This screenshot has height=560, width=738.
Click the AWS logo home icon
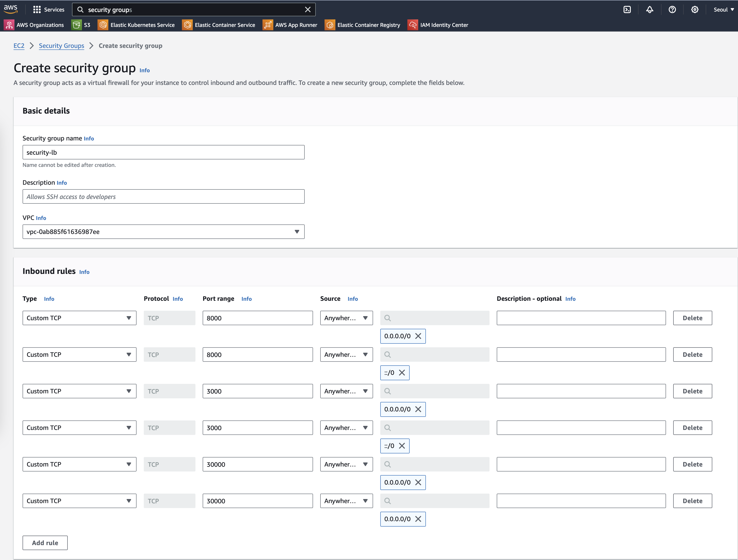[11, 9]
